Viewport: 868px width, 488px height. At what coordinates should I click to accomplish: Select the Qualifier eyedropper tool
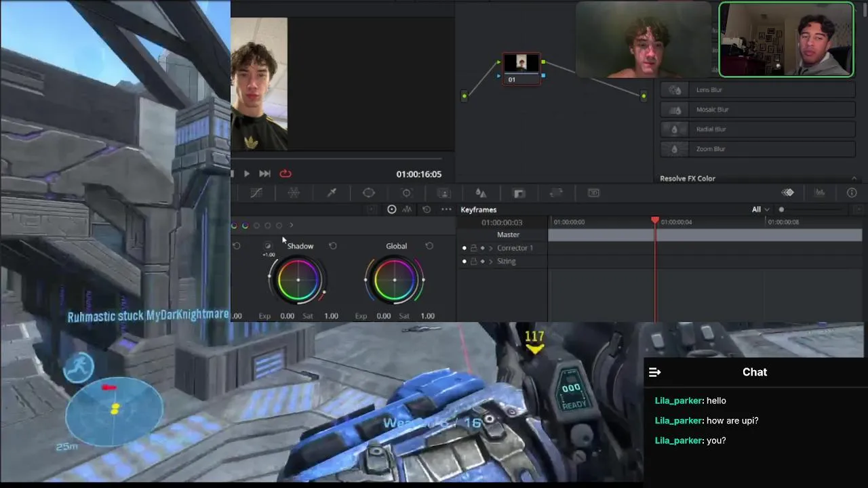point(332,193)
